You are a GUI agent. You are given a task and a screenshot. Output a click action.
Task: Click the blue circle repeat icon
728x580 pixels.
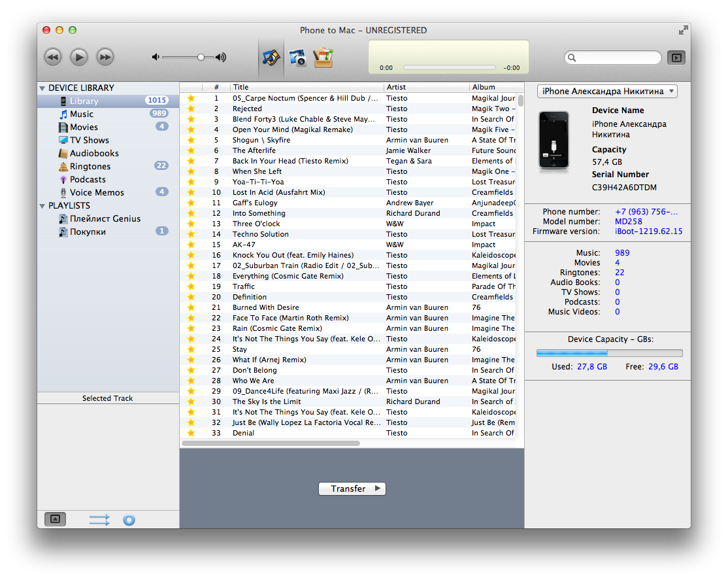coord(129,520)
